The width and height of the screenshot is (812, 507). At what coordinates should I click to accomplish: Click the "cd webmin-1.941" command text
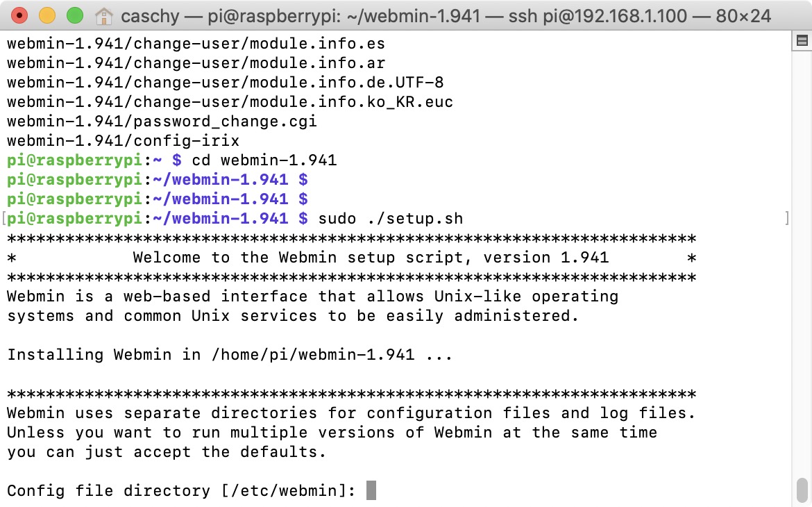point(264,160)
